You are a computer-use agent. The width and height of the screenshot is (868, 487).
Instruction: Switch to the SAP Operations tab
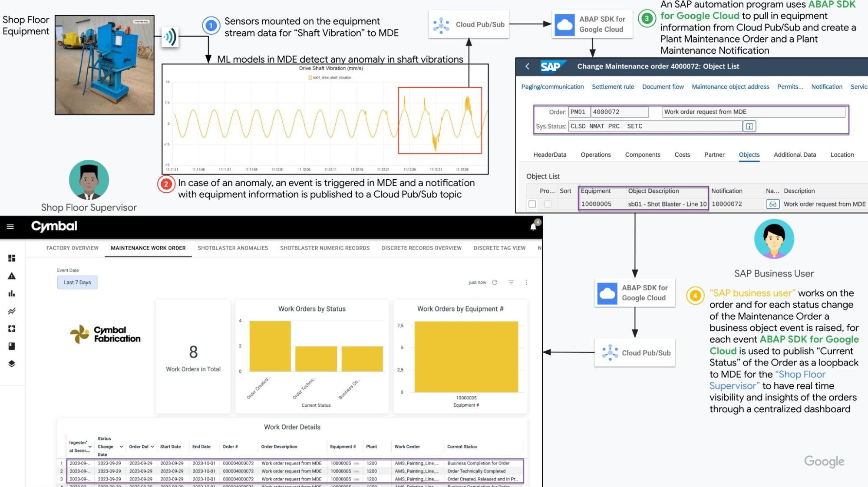pyautogui.click(x=596, y=155)
